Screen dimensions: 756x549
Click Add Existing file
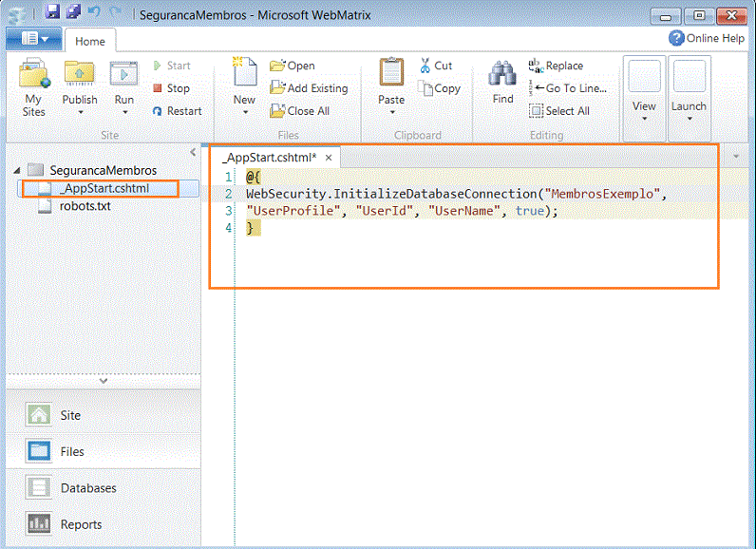point(309,88)
